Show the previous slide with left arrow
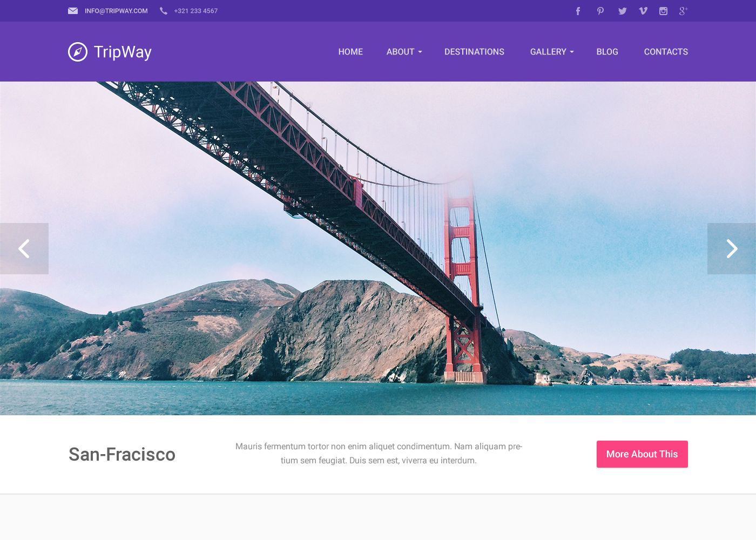This screenshot has width=756, height=540. [24, 248]
